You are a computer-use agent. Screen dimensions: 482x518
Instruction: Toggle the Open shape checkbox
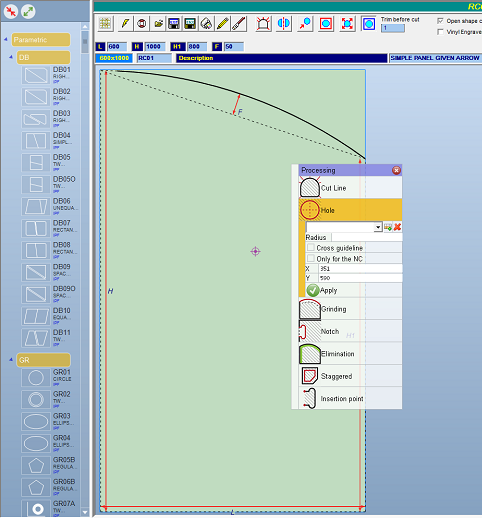(x=440, y=21)
